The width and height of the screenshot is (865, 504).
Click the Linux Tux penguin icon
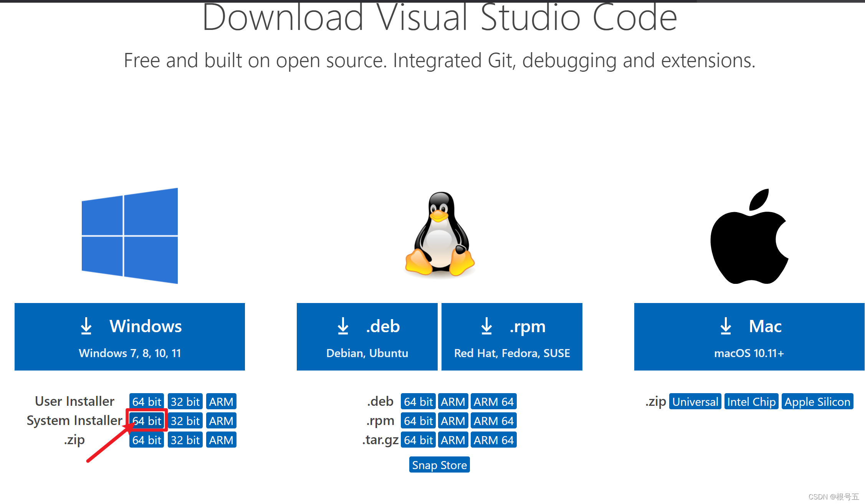click(440, 234)
